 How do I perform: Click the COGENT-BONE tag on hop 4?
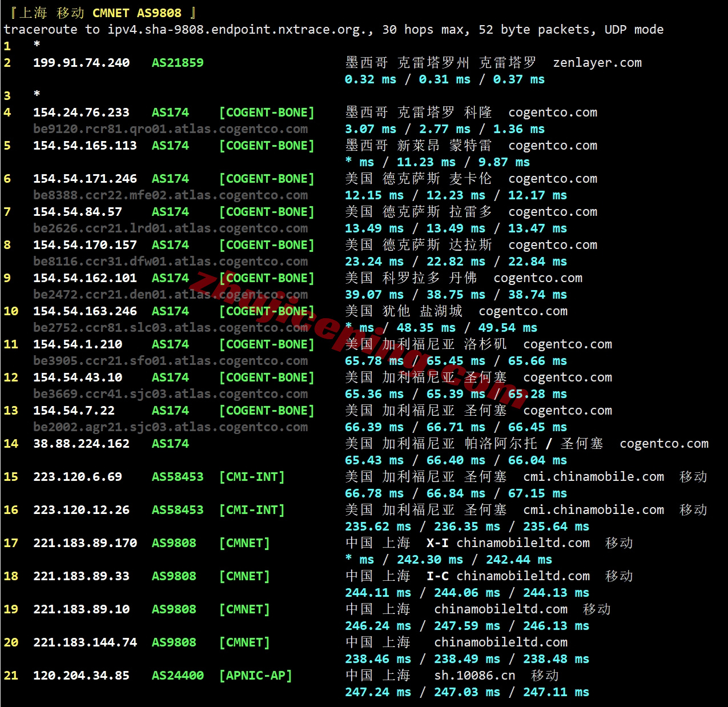coord(267,112)
